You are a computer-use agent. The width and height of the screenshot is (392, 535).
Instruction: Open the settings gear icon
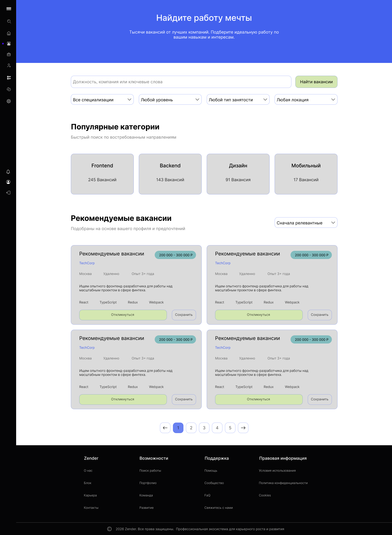(9, 101)
